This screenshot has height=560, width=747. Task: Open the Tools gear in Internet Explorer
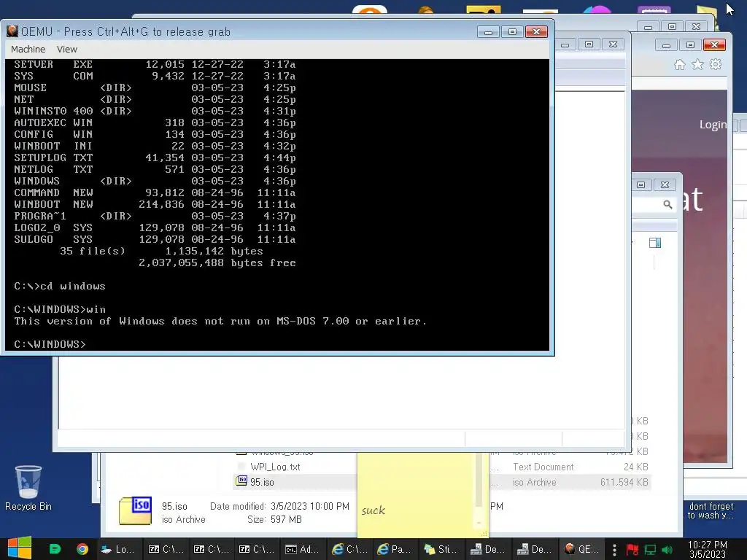tap(716, 64)
